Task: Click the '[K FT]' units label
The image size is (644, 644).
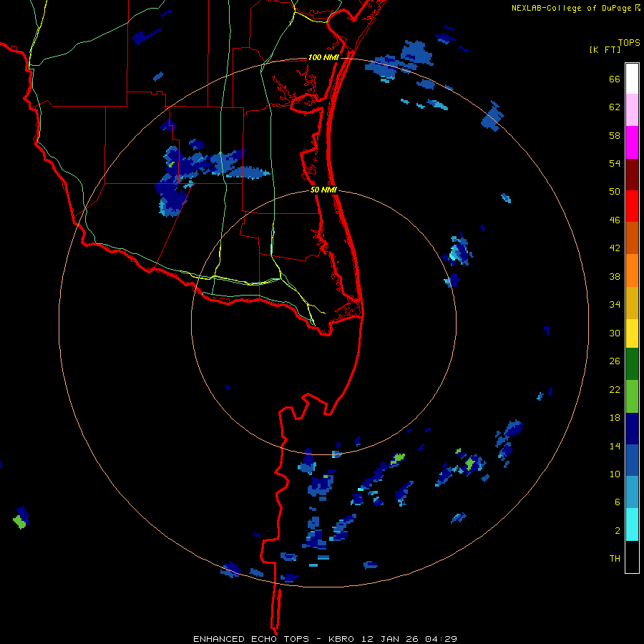Action: pyautogui.click(x=605, y=49)
